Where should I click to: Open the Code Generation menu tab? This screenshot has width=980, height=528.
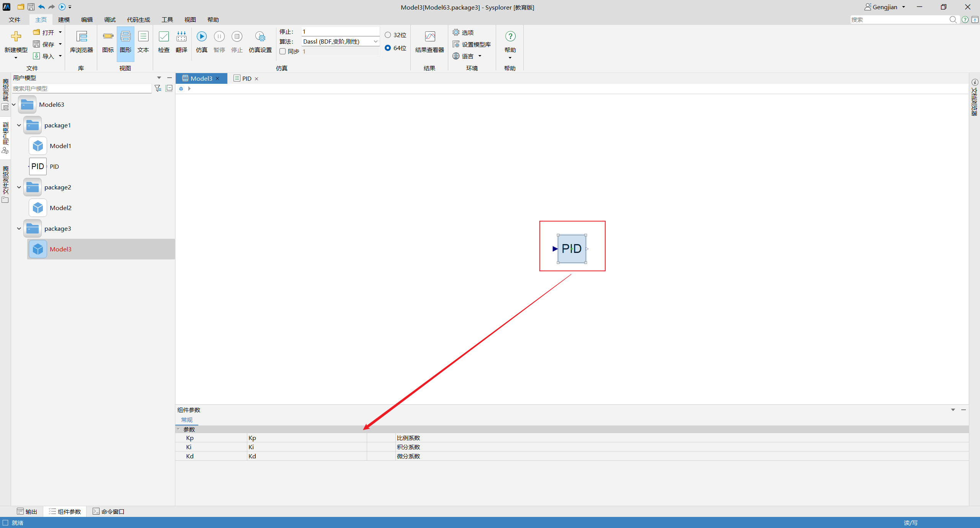click(138, 20)
